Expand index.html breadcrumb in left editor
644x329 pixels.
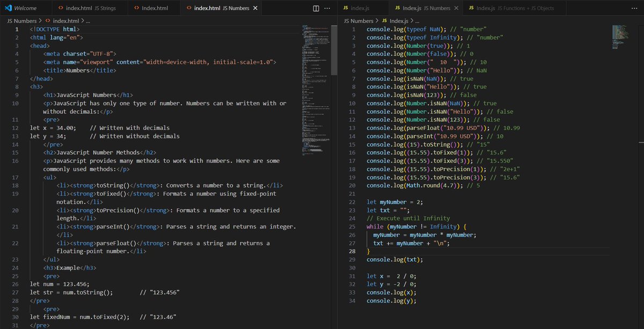(62, 20)
